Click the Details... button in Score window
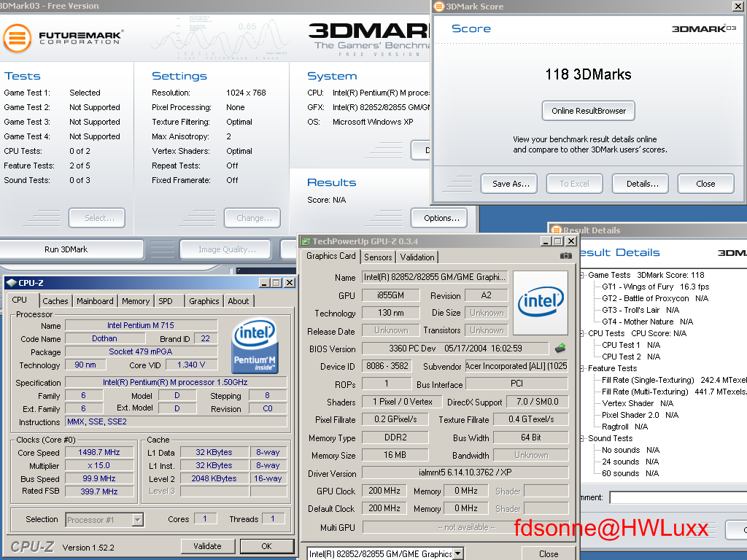The width and height of the screenshot is (747, 560). point(640,184)
